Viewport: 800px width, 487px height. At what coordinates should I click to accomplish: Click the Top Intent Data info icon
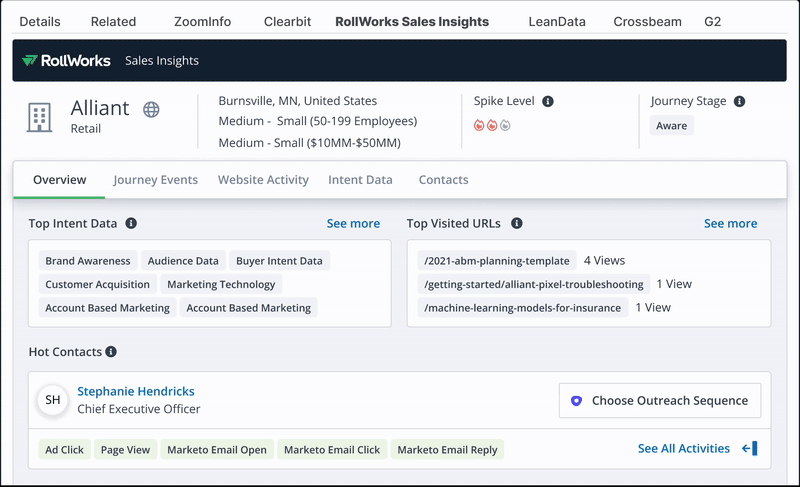click(x=131, y=223)
